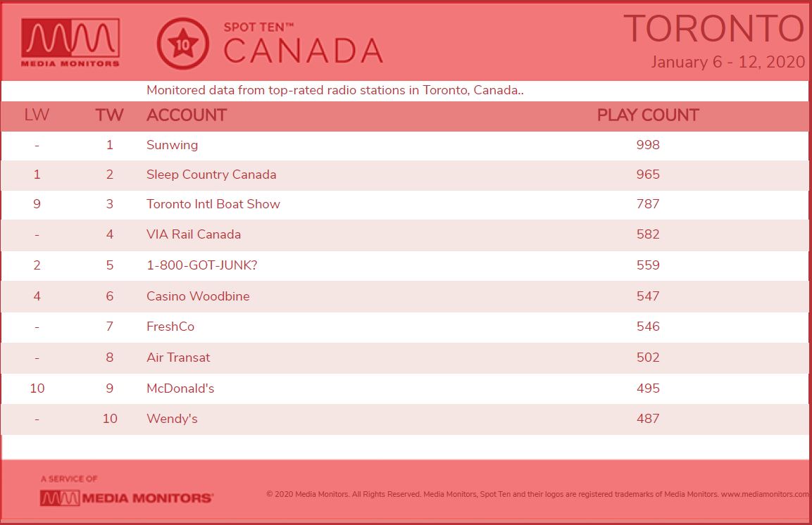The image size is (812, 525).
Task: Click the FreshCo play count 546
Action: tap(648, 327)
